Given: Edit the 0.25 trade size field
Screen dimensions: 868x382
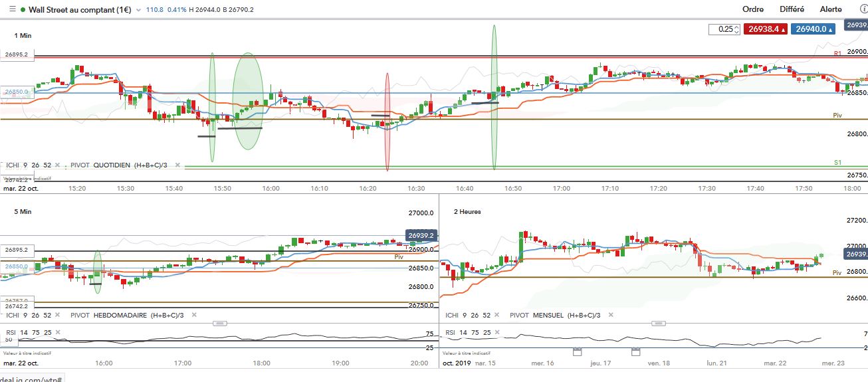Looking at the screenshot, I should (724, 29).
